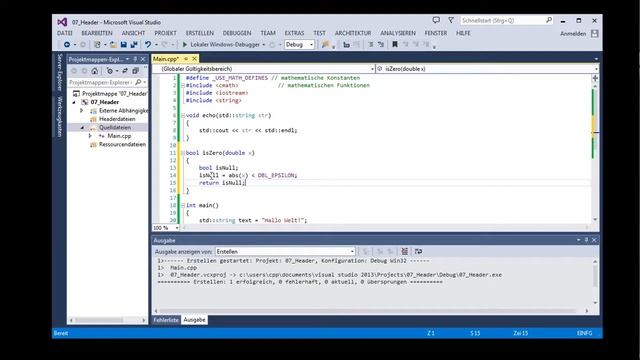Click the code editor vertical scrollbar

coord(595,153)
